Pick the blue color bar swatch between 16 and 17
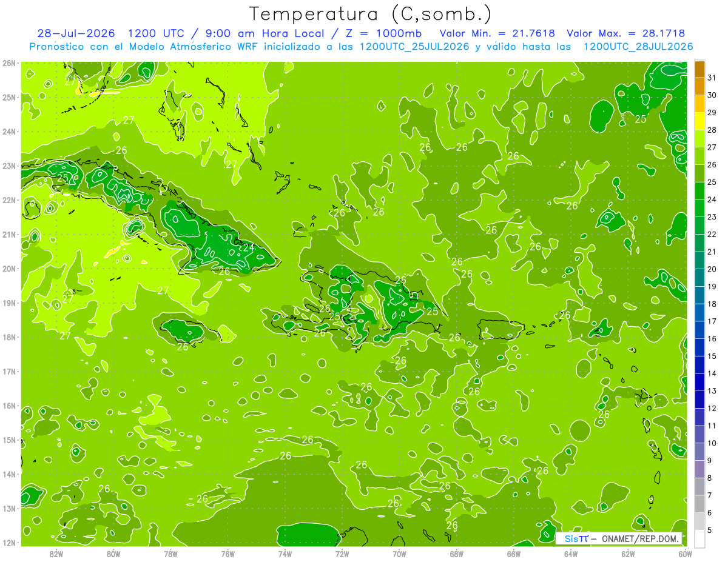 click(x=699, y=330)
